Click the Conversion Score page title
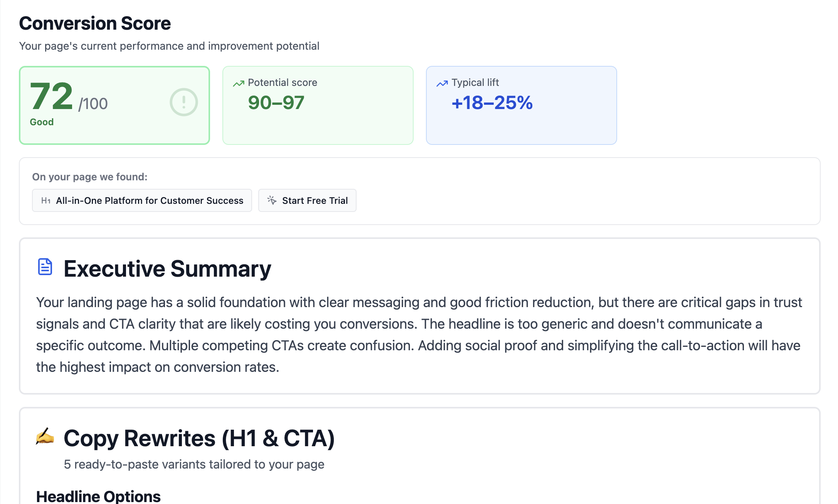This screenshot has height=504, width=838. coord(95,24)
